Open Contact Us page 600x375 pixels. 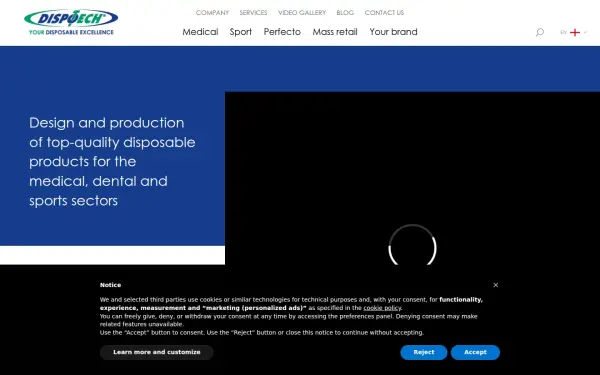tap(384, 13)
